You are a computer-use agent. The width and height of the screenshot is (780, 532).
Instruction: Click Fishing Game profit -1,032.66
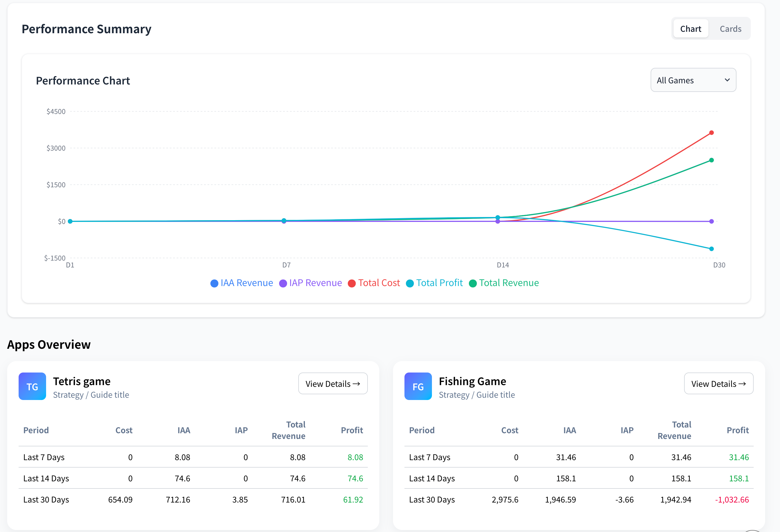[732, 499]
